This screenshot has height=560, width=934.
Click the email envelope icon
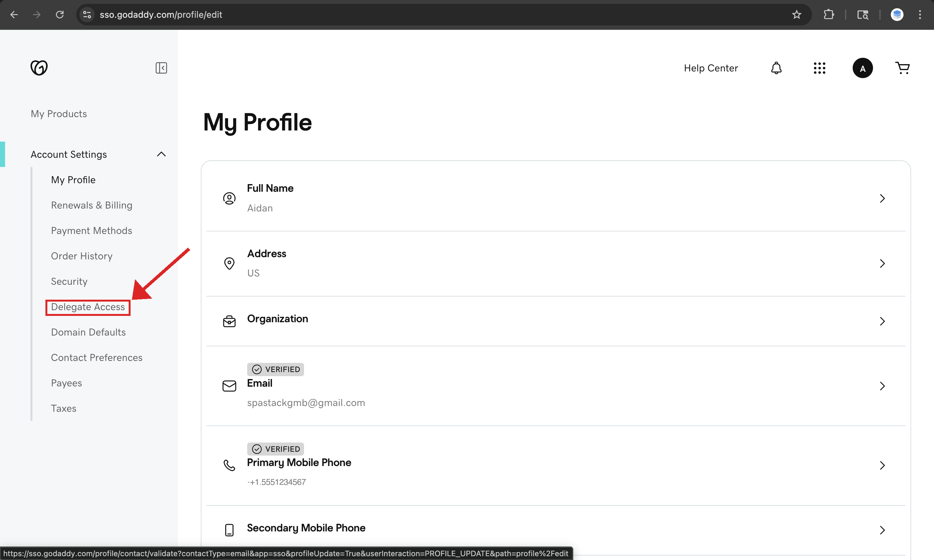coord(229,386)
